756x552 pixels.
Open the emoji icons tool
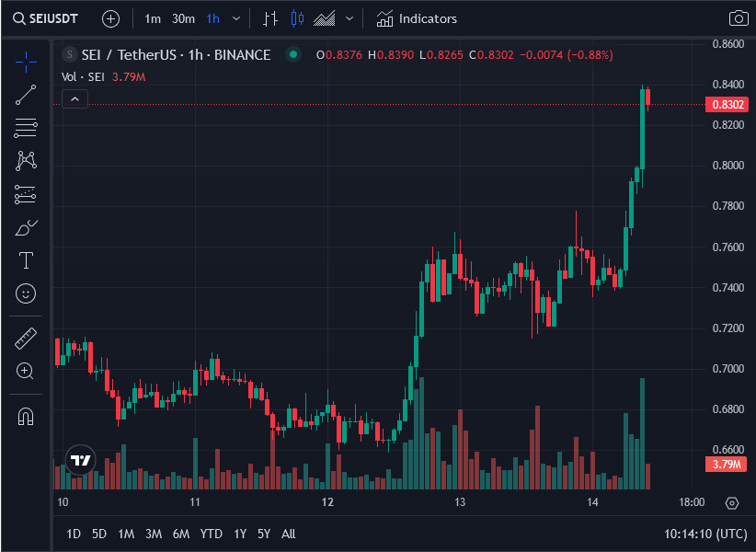(x=26, y=293)
